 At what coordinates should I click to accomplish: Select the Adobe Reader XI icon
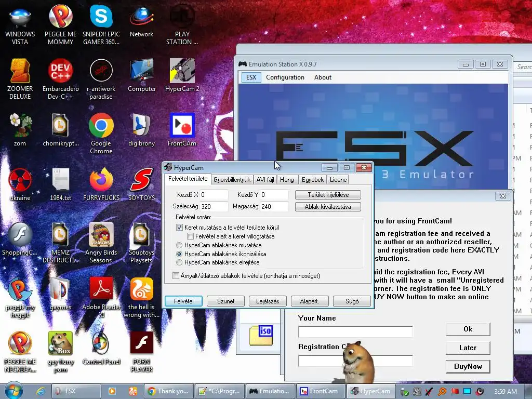[x=101, y=297]
